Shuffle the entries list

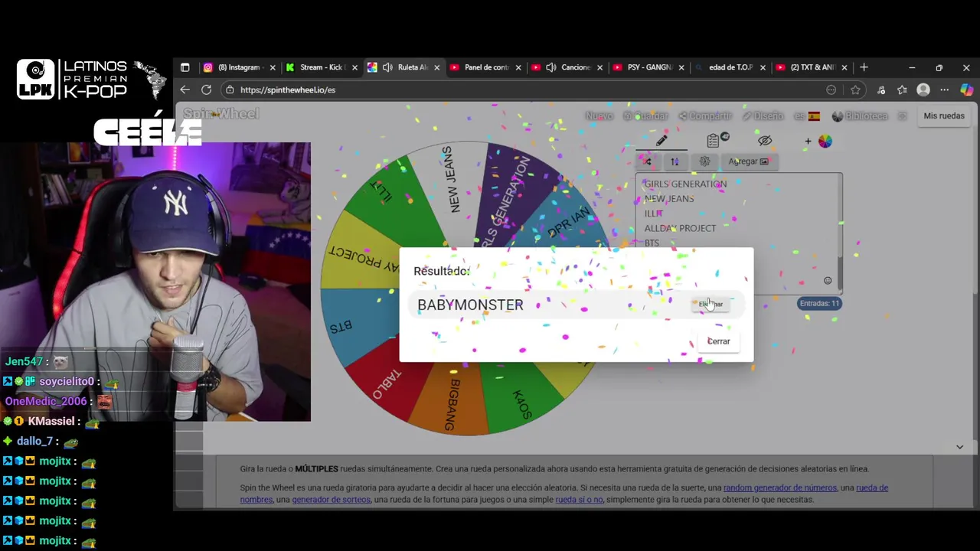pyautogui.click(x=648, y=161)
